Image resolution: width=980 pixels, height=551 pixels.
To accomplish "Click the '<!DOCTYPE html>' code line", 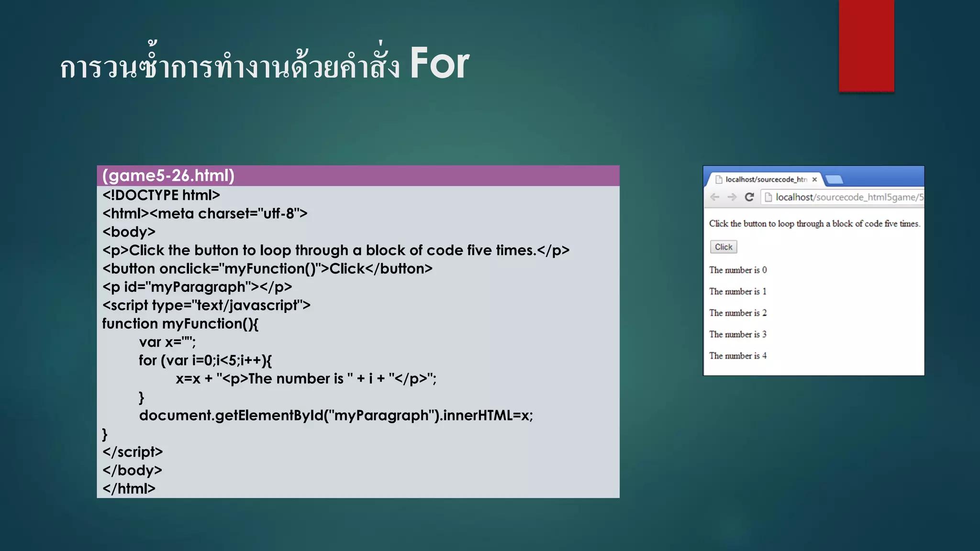I will (161, 195).
